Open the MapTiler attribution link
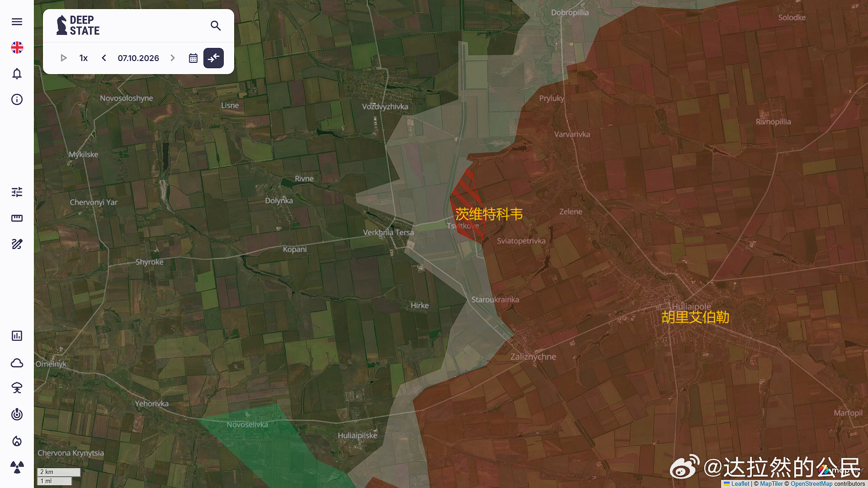The width and height of the screenshot is (868, 488). [x=771, y=483]
